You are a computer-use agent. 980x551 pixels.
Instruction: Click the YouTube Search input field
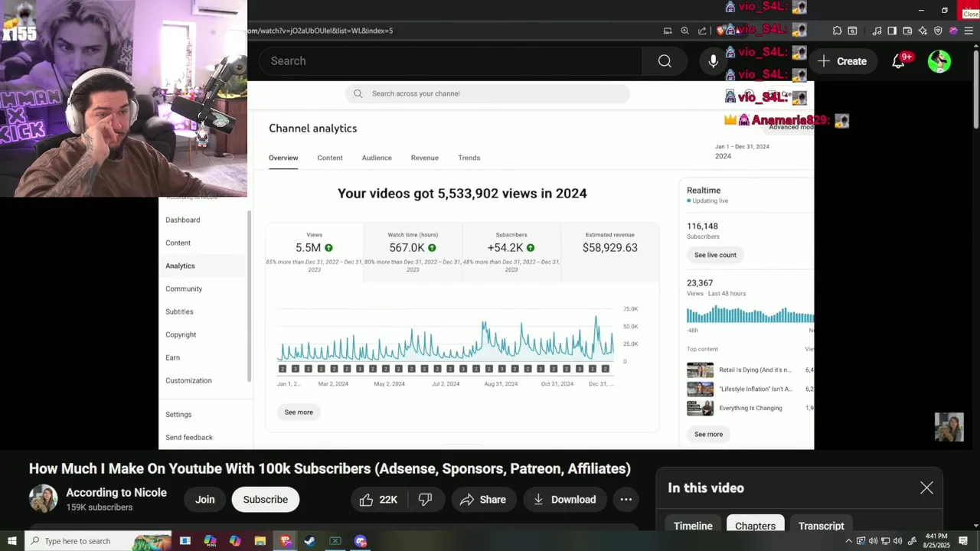[450, 61]
